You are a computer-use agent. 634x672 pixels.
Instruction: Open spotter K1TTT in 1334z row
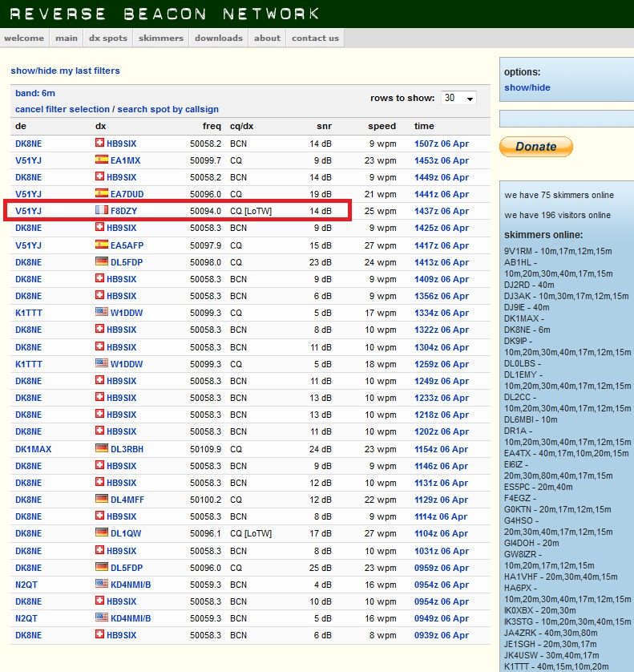click(29, 313)
